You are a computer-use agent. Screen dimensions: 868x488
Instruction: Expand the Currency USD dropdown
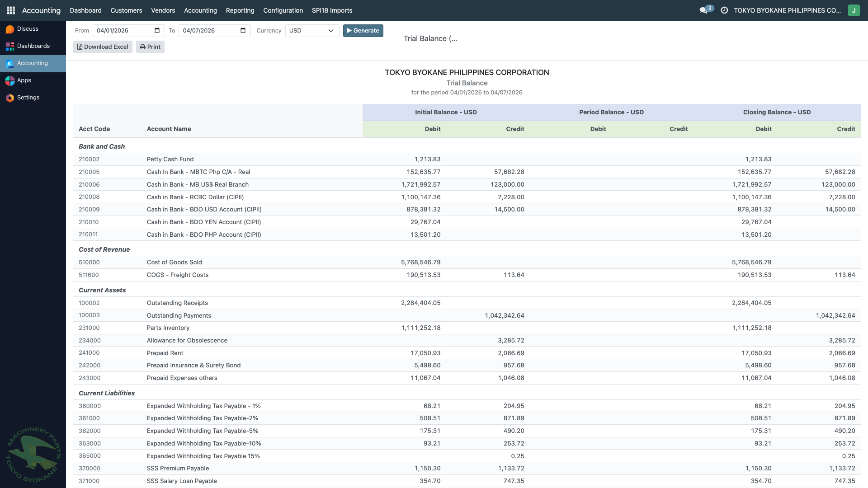coord(312,31)
